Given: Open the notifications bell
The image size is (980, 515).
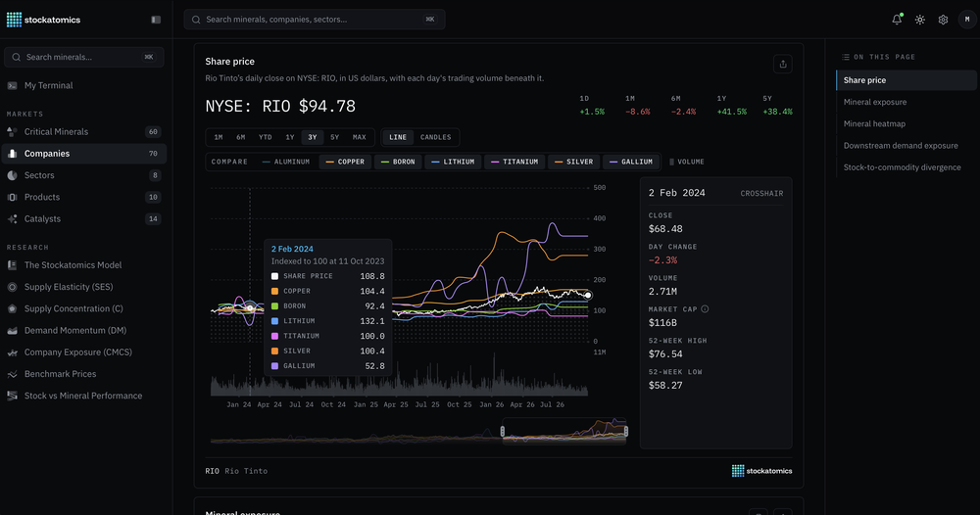Looking at the screenshot, I should tap(897, 20).
